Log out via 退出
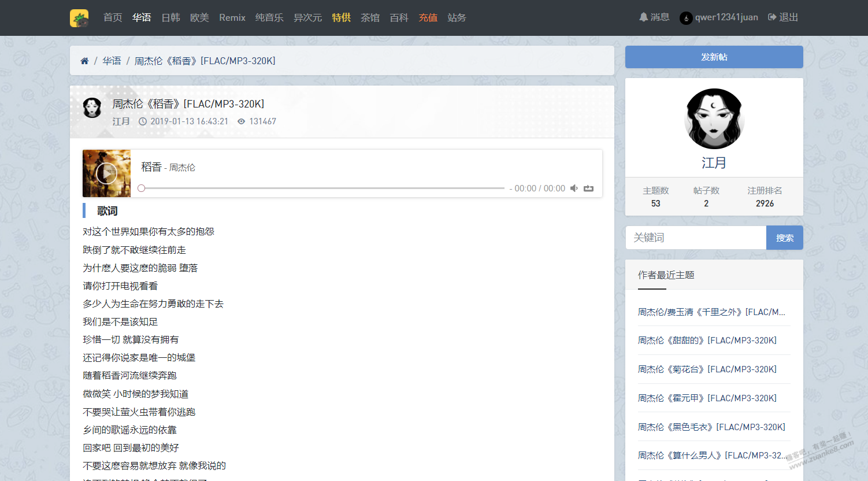 pos(783,17)
